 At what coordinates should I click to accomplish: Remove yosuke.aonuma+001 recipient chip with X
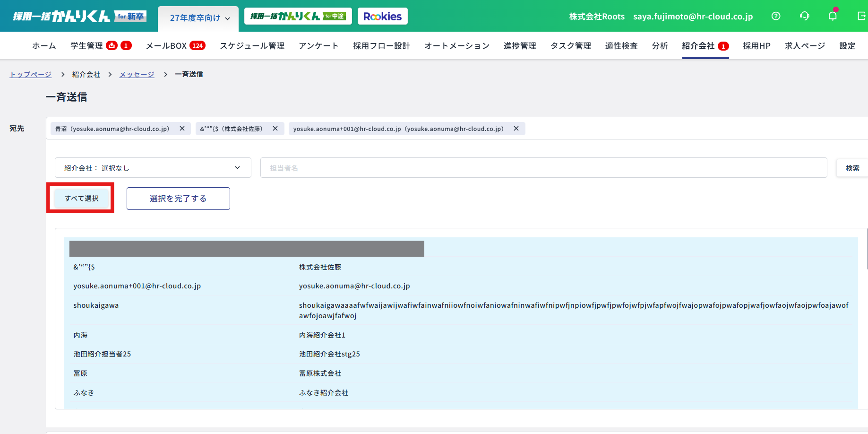tap(516, 129)
